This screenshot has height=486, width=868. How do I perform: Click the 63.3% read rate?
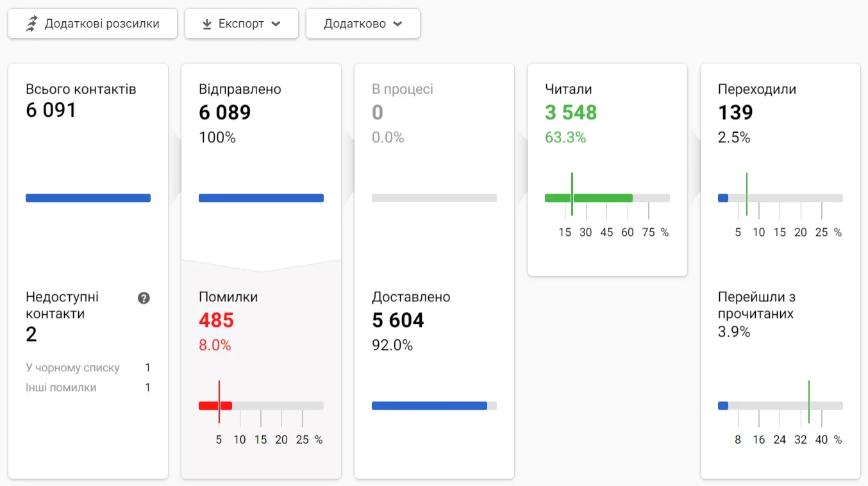(565, 137)
